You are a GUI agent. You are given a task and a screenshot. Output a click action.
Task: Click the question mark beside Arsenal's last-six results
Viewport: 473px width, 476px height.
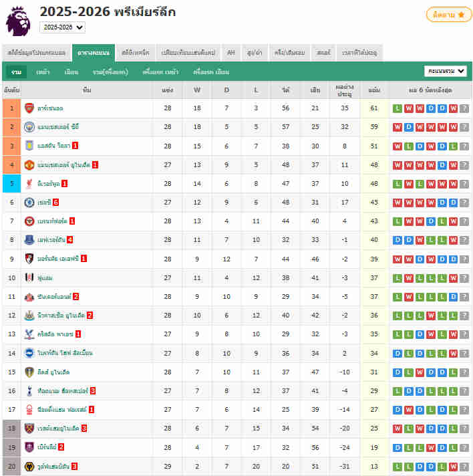(x=464, y=108)
